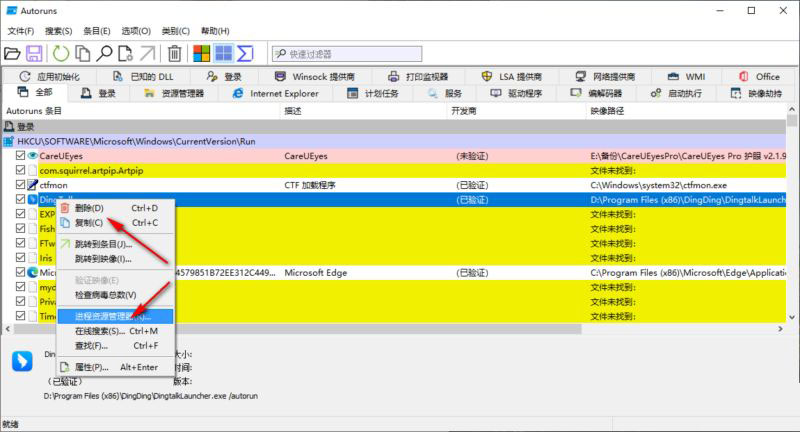Toggle the sigma VirusTotal toolbar icon
Image resolution: width=800 pixels, height=432 pixels.
(245, 54)
